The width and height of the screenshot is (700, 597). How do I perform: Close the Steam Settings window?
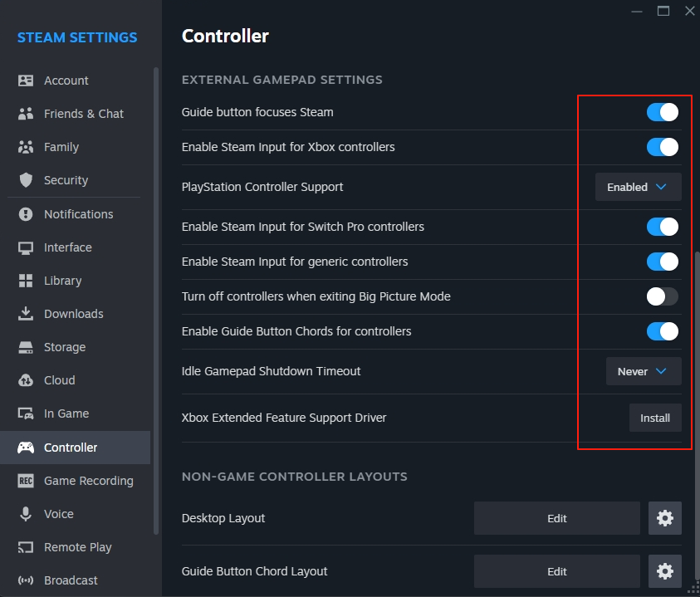point(690,11)
